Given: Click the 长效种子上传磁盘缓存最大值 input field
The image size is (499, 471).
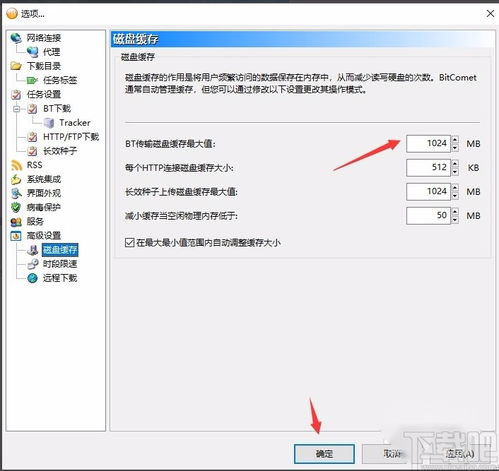Looking at the screenshot, I should click(428, 192).
